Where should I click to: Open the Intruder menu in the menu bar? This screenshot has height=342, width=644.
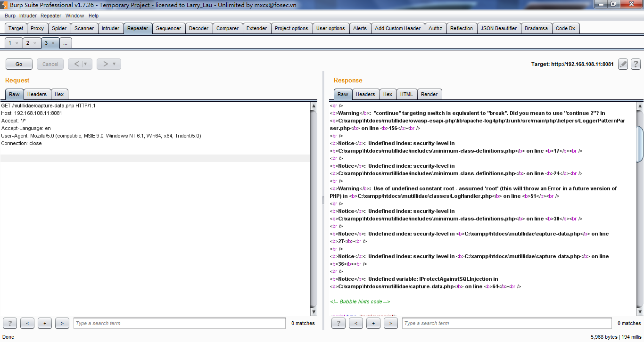point(28,16)
